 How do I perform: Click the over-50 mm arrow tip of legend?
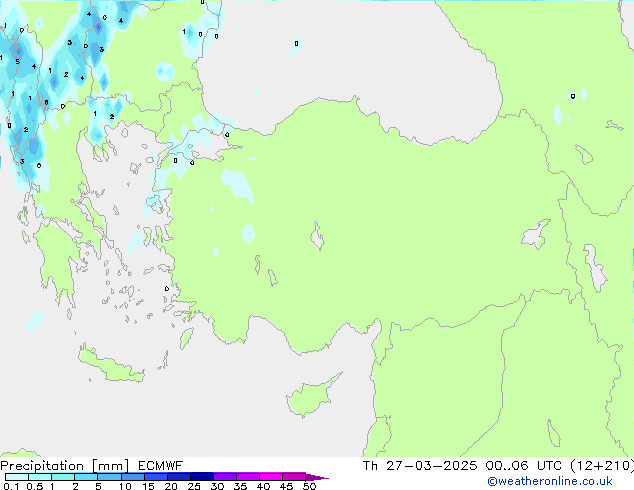click(x=317, y=477)
